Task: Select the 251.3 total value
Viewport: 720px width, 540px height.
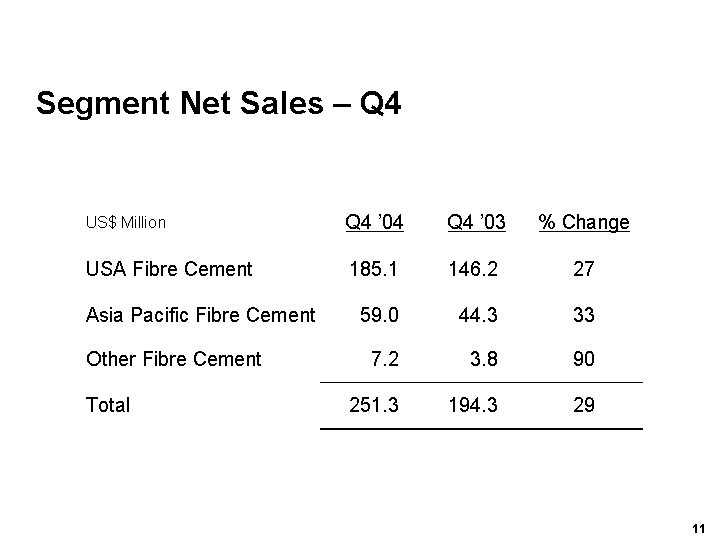Action: coord(374,405)
